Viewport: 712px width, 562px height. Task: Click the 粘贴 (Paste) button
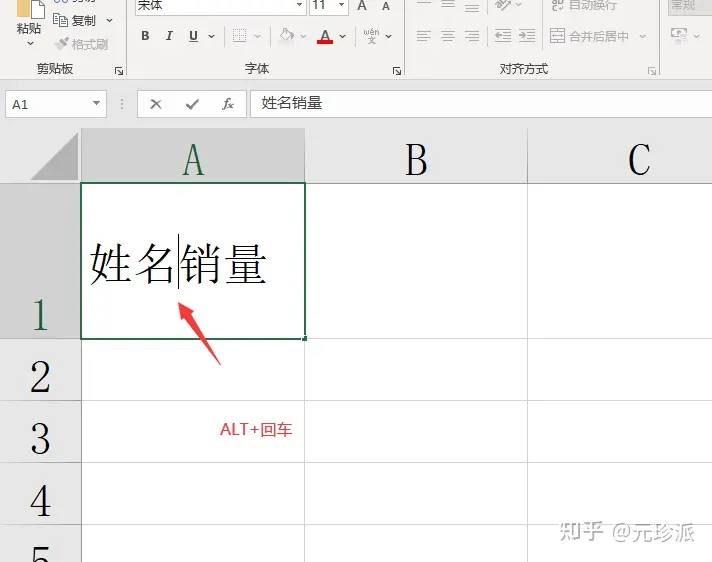(x=29, y=17)
